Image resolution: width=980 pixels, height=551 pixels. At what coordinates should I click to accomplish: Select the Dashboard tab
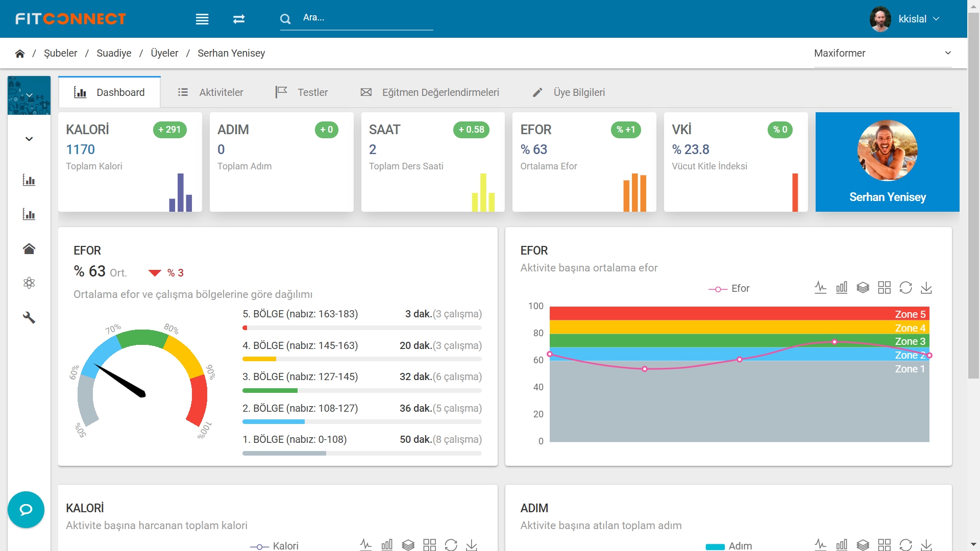(110, 92)
